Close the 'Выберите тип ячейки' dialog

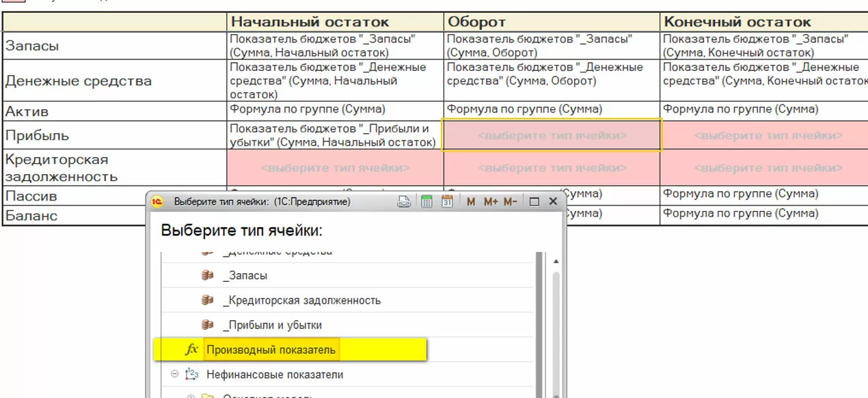coord(553,201)
